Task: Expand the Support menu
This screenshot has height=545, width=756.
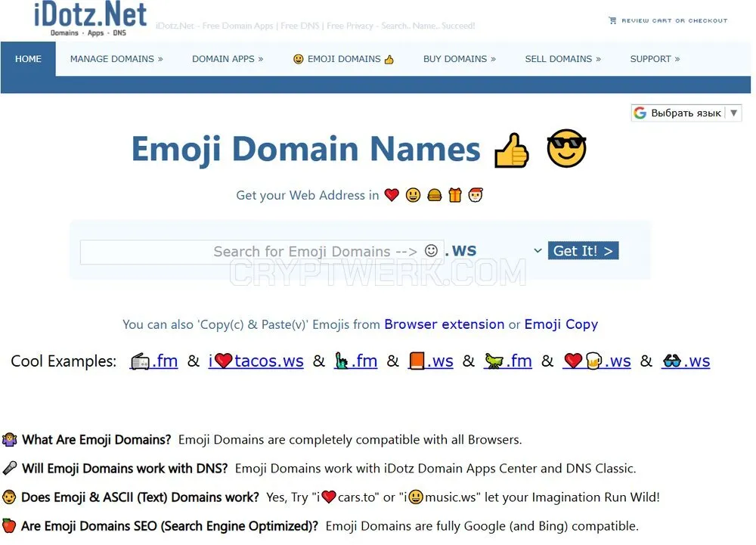Action: click(655, 59)
